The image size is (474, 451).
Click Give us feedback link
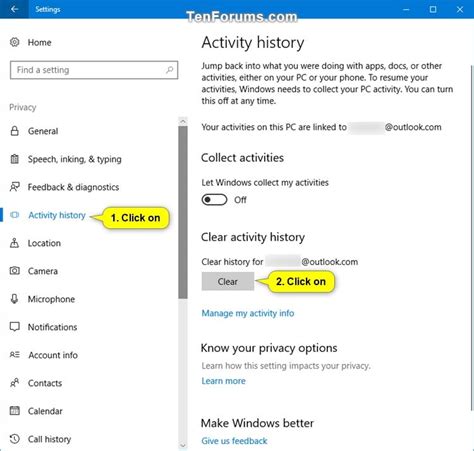[234, 441]
